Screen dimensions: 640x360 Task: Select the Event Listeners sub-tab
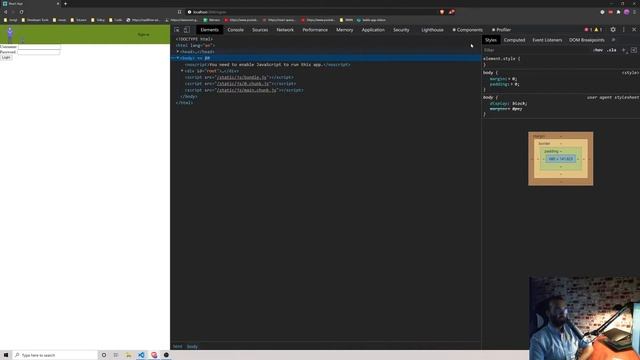547,40
